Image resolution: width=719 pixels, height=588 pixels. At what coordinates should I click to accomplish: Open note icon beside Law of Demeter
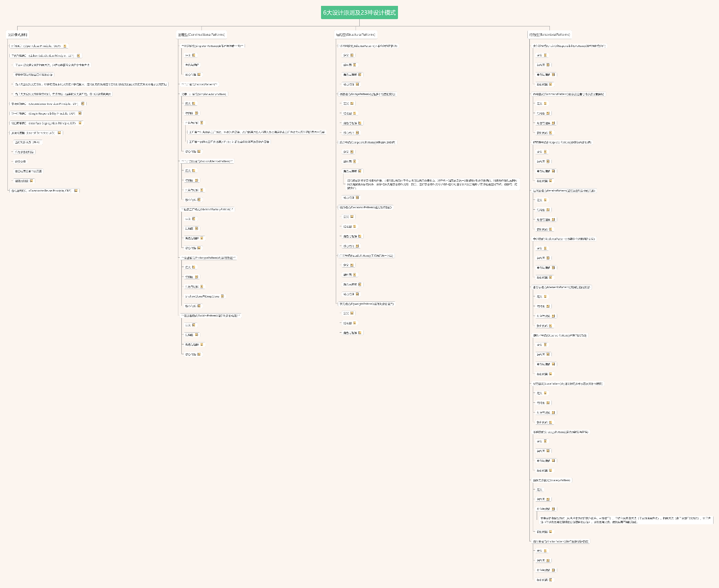click(x=59, y=133)
